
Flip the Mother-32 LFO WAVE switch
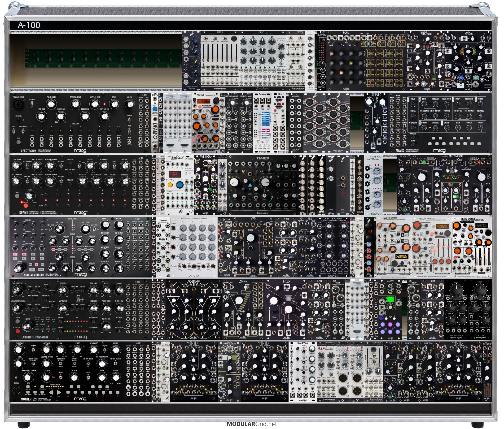[61, 377]
